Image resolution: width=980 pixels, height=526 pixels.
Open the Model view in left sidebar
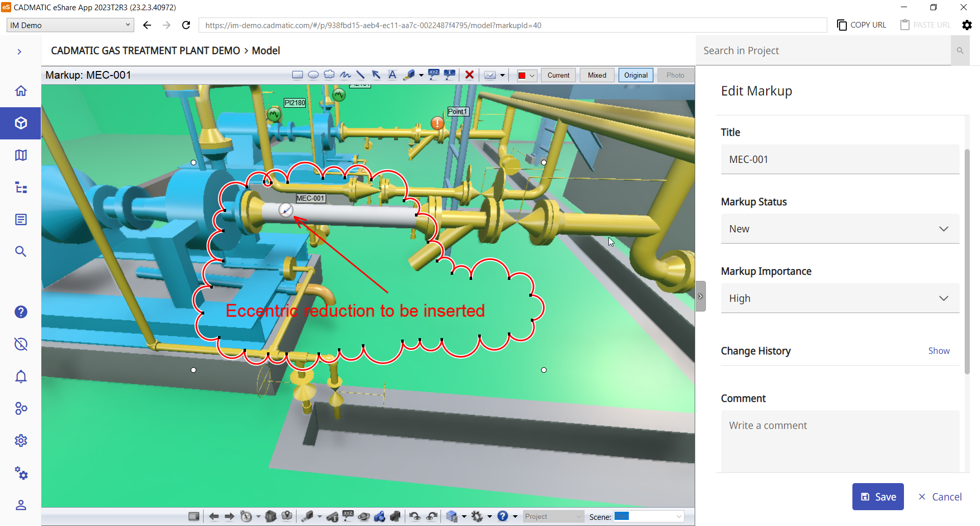tap(20, 123)
